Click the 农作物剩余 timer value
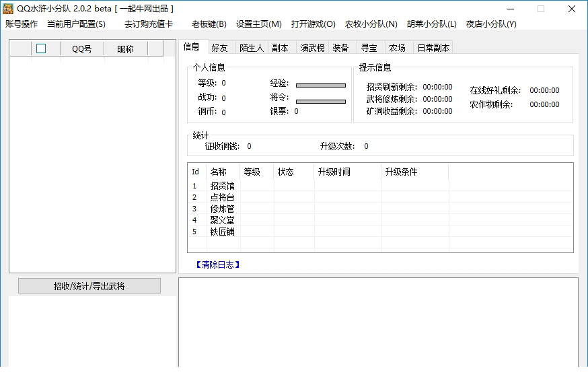Viewport: 588px width, 381px height. (x=544, y=104)
